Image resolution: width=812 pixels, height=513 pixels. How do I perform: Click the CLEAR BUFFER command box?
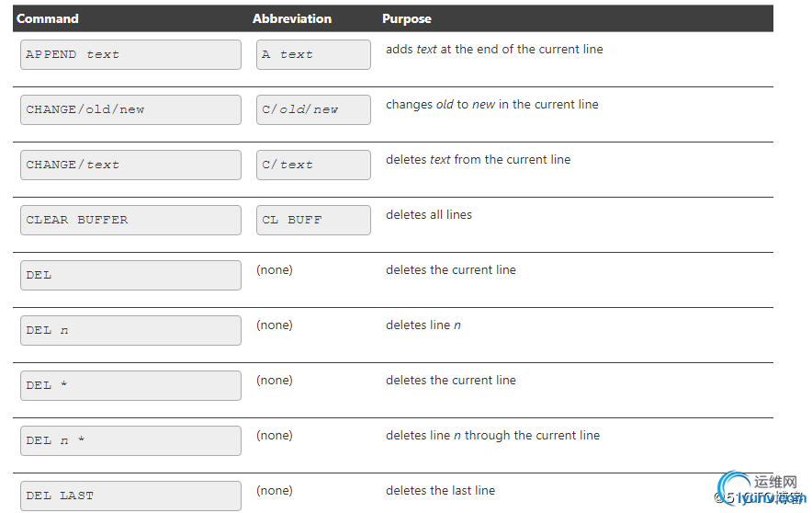click(130, 220)
